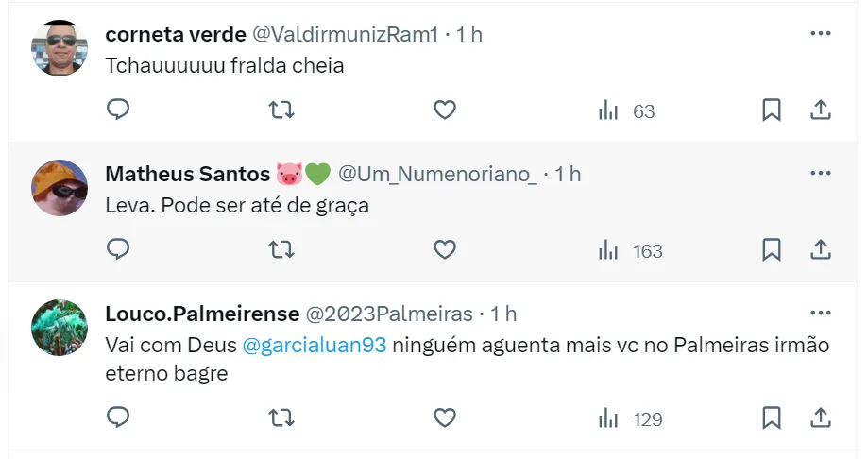
Task: Retweet the 'Tchauuuuuu fralda cheia' post
Action: coord(281,110)
